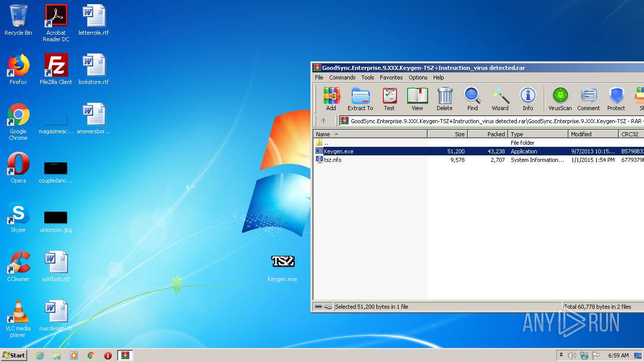
Task: Click the volume speaker tray icon
Action: coord(572,355)
